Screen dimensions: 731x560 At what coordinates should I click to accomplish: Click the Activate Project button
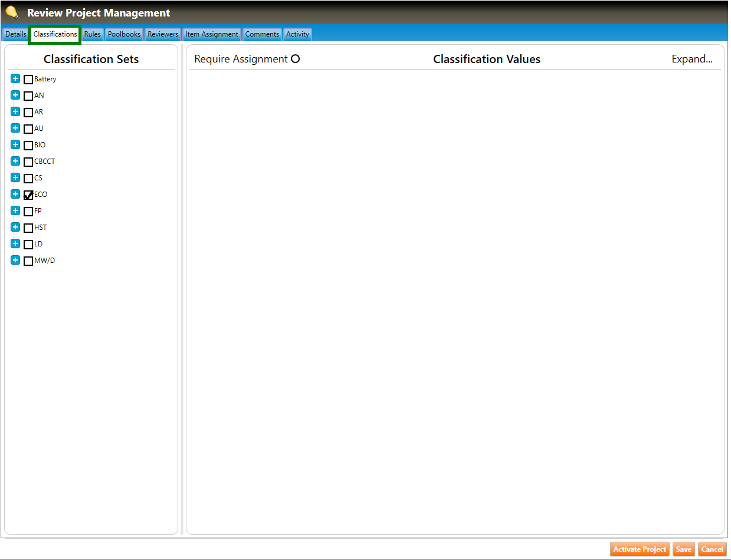pyautogui.click(x=640, y=549)
